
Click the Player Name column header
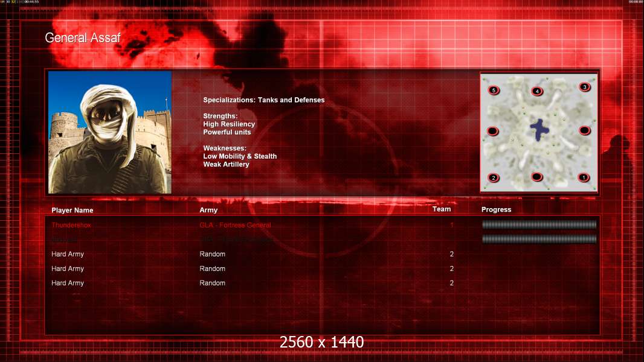(72, 211)
